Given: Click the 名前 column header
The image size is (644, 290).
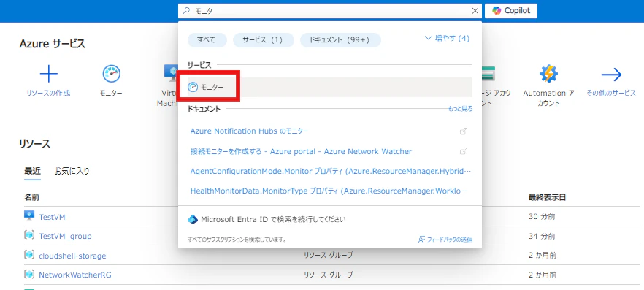Looking at the screenshot, I should coord(31,197).
